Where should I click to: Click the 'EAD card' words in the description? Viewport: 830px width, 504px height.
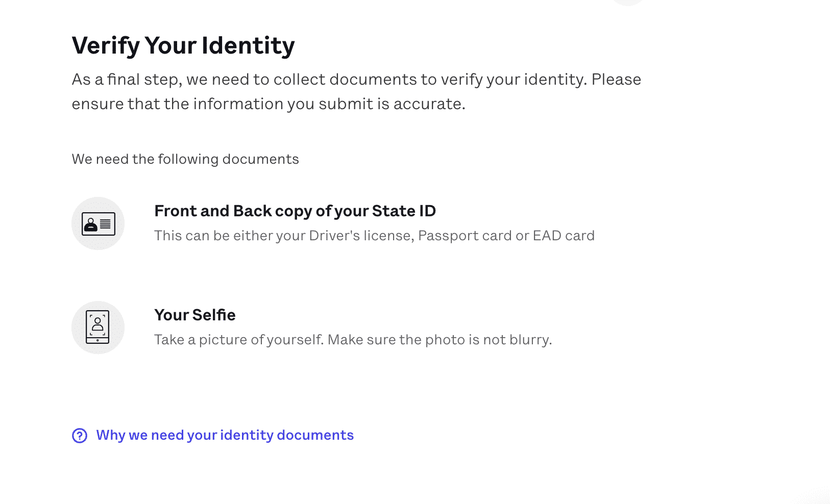click(x=564, y=236)
